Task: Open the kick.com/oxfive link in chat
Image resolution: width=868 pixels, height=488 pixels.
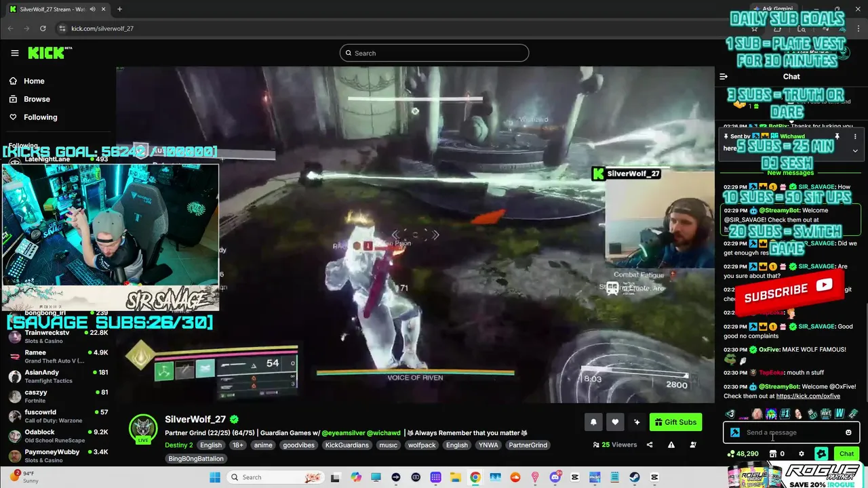Action: 808,396
